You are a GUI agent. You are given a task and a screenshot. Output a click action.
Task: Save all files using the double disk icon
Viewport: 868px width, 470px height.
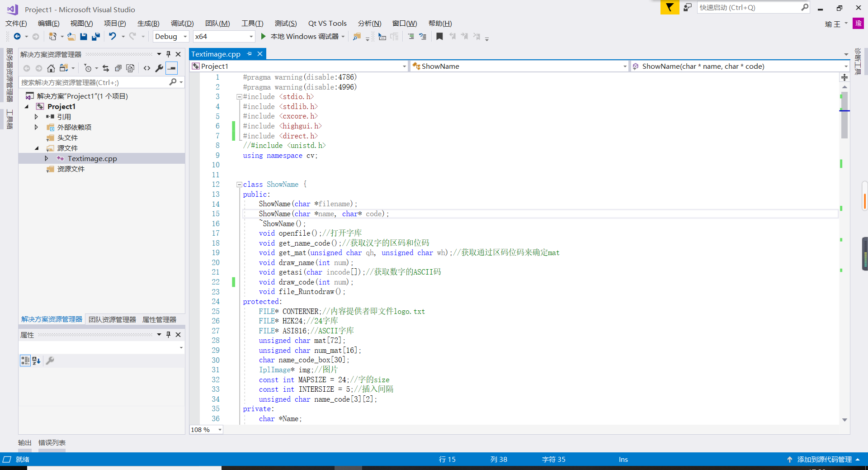coord(96,37)
